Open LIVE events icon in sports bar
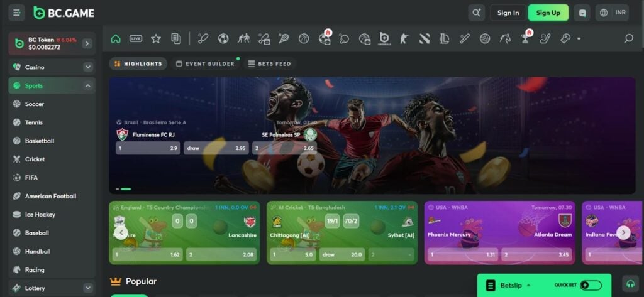 pyautogui.click(x=136, y=38)
